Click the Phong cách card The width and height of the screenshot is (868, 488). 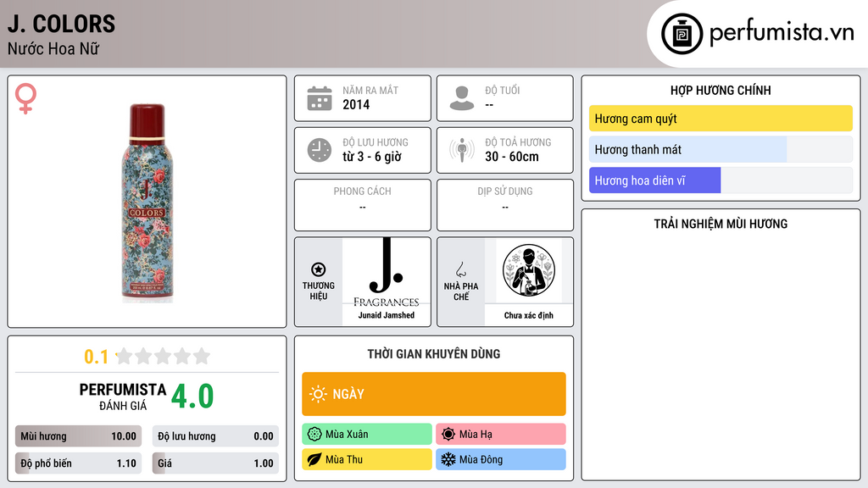point(363,205)
